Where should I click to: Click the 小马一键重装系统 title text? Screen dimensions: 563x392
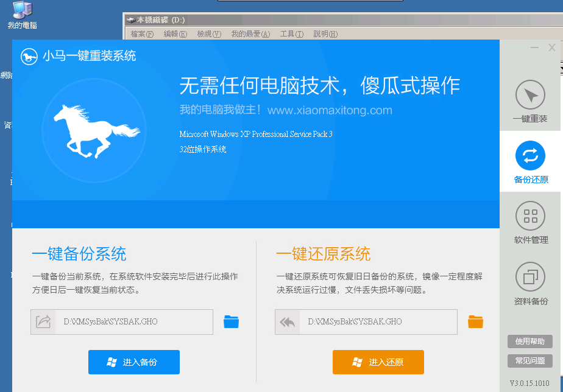click(x=90, y=56)
